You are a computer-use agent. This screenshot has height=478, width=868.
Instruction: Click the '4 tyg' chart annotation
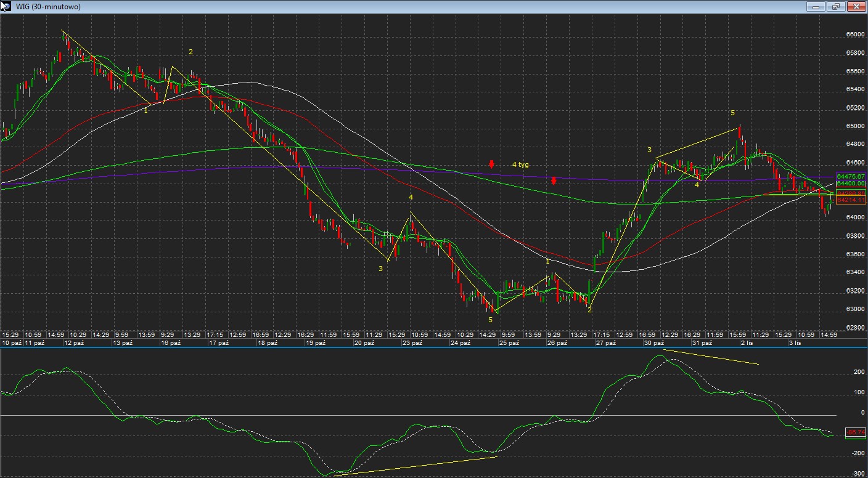coord(520,164)
